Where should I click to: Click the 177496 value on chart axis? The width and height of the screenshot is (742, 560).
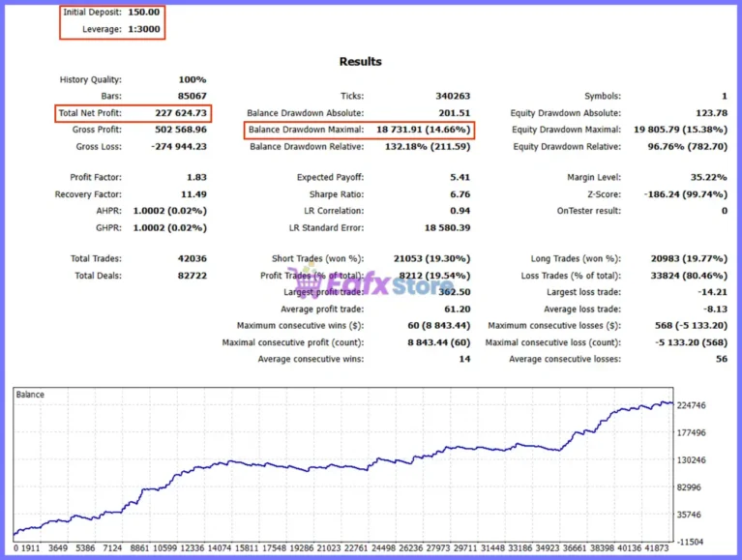click(x=691, y=432)
